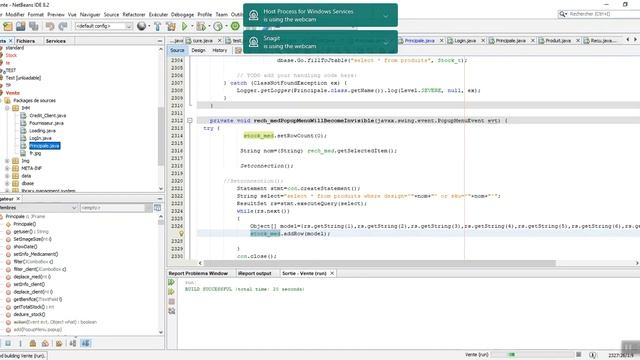Expand the data package node
This screenshot has height=360, width=640.
[x=7, y=176]
